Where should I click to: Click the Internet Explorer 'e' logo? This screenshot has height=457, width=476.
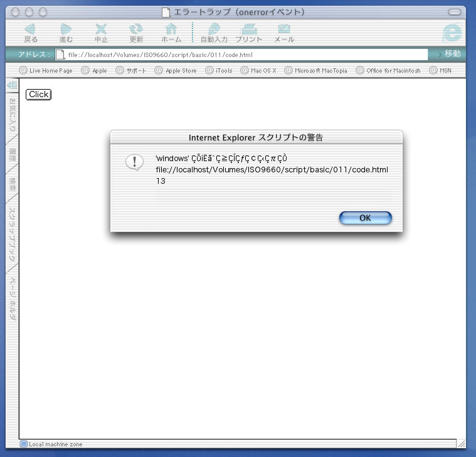pos(452,33)
